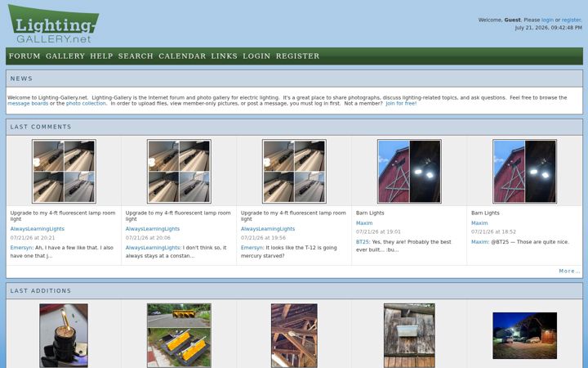The height and width of the screenshot is (368, 588).
Task: Click the LAST ADDITIONS section header
Action: [294, 291]
